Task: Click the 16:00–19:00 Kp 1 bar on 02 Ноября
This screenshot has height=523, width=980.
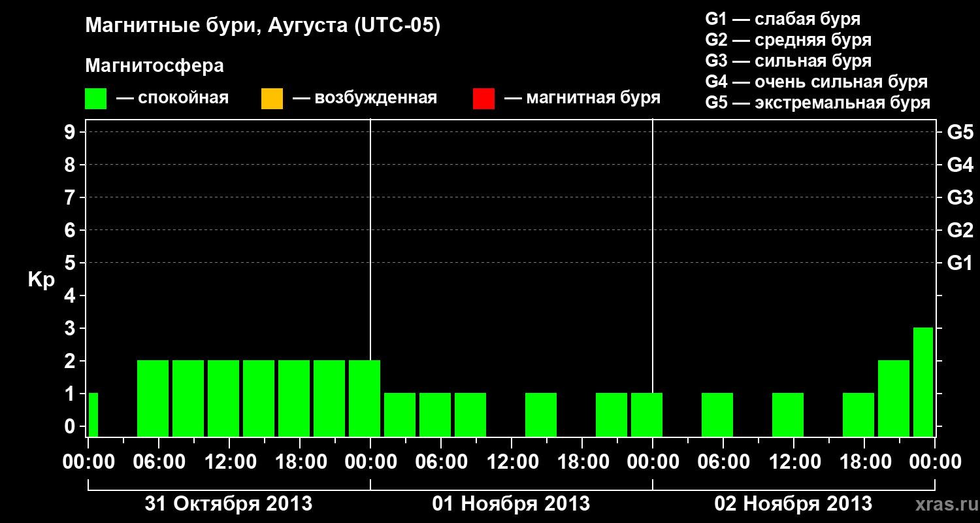Action: (858, 414)
